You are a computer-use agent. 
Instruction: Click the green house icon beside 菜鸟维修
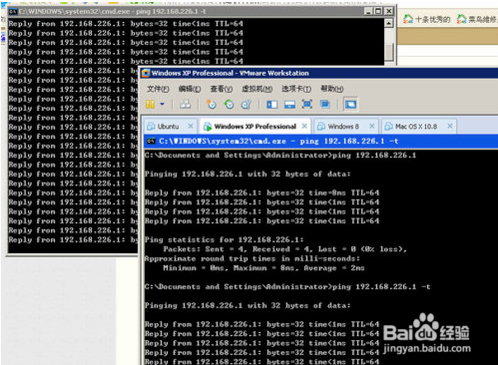coord(462,19)
